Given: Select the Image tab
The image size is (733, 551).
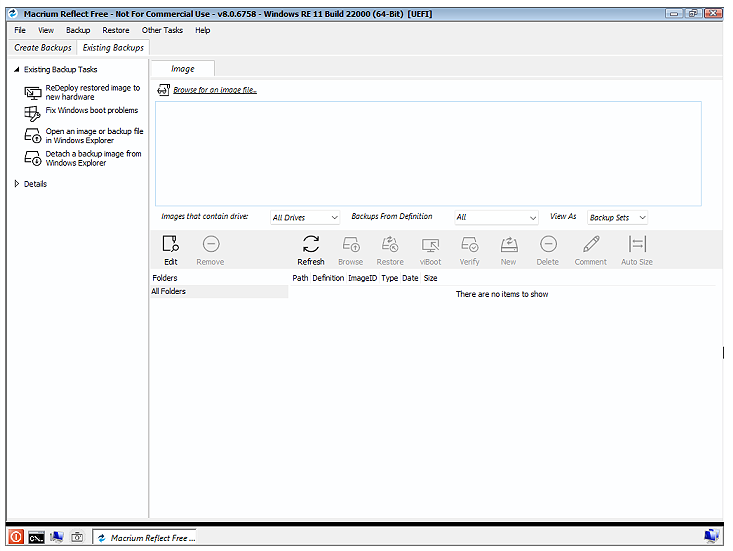Looking at the screenshot, I should [183, 69].
